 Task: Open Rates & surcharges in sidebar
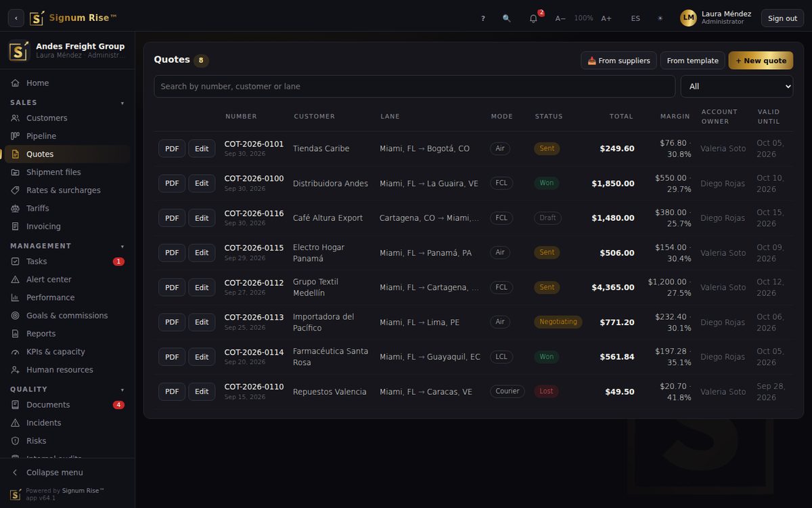click(x=67, y=190)
